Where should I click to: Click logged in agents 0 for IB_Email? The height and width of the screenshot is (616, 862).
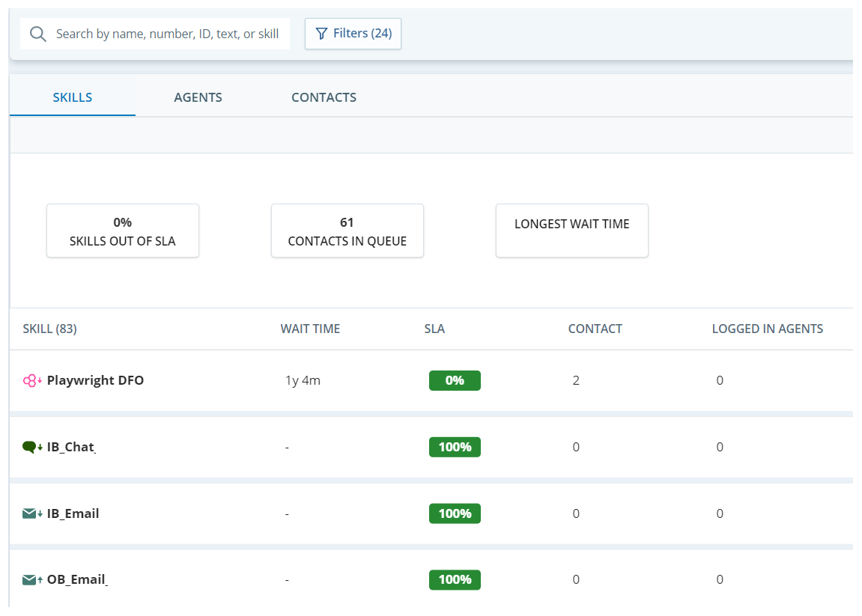tap(720, 513)
